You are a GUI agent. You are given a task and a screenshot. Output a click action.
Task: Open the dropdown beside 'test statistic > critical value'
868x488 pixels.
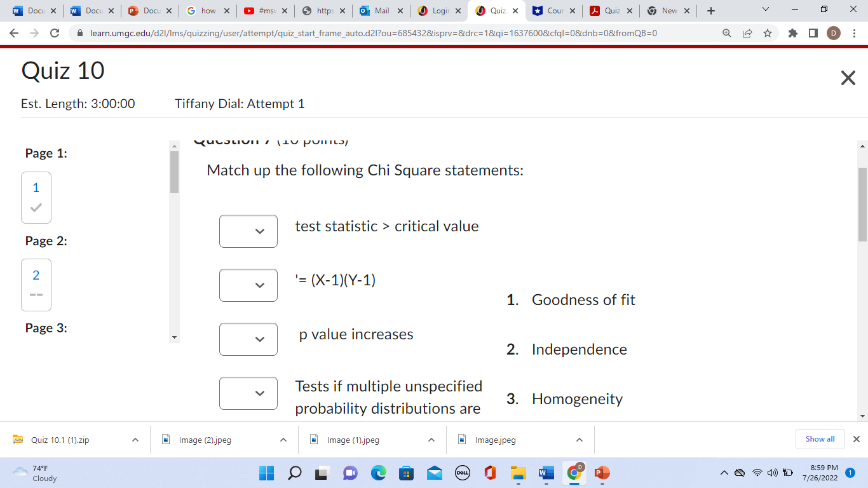click(x=248, y=231)
